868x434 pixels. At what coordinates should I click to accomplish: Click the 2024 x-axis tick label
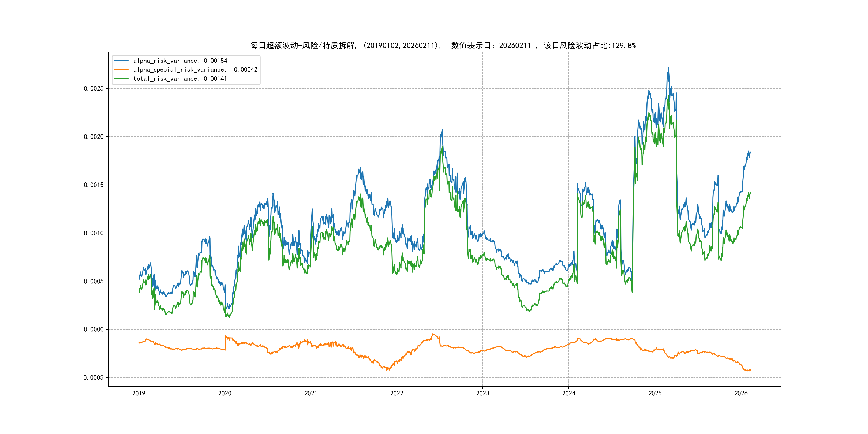569,393
